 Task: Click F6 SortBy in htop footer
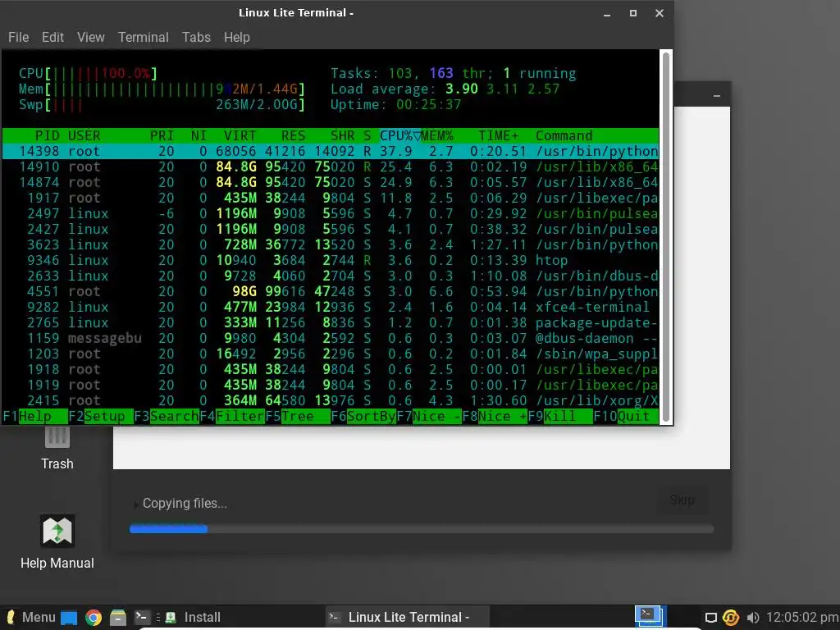(x=363, y=416)
